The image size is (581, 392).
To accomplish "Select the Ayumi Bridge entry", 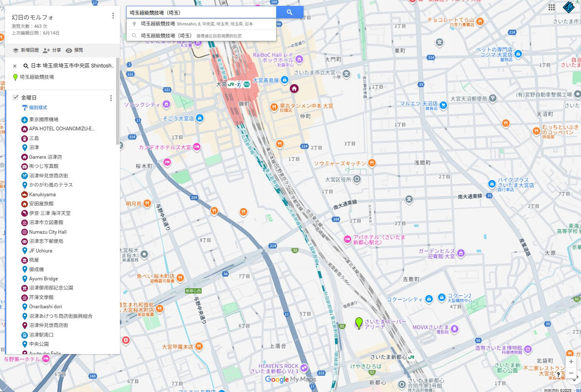I will point(43,279).
